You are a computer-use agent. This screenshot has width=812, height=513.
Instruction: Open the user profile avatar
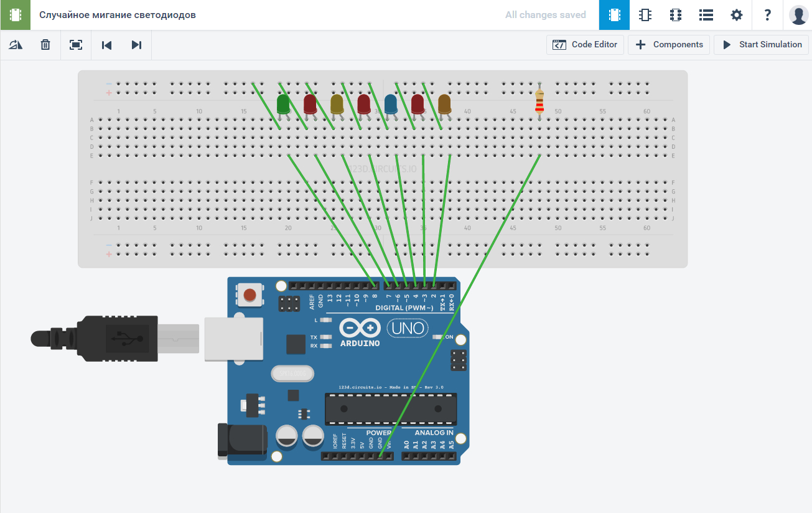(x=798, y=14)
